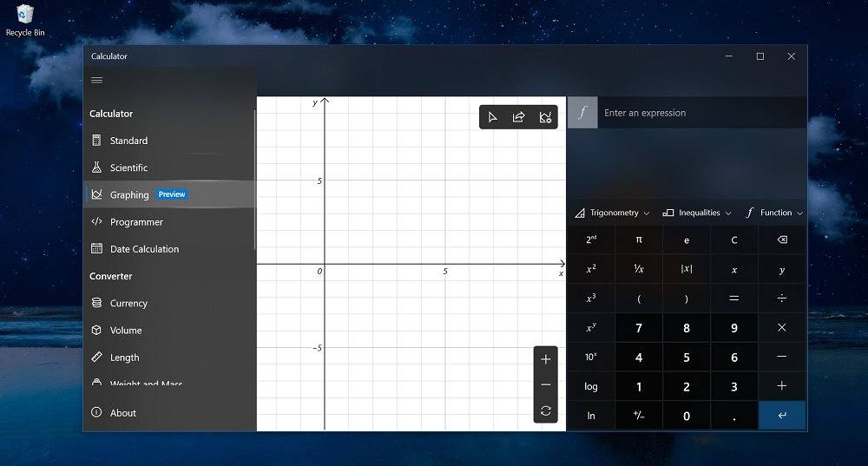This screenshot has height=466, width=868.
Task: Minimize the Calculator window
Action: (729, 56)
